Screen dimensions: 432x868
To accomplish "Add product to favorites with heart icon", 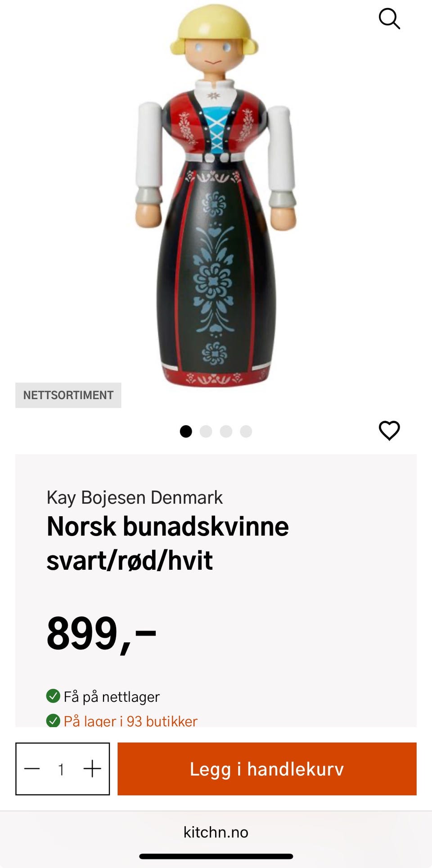I will pos(389,430).
